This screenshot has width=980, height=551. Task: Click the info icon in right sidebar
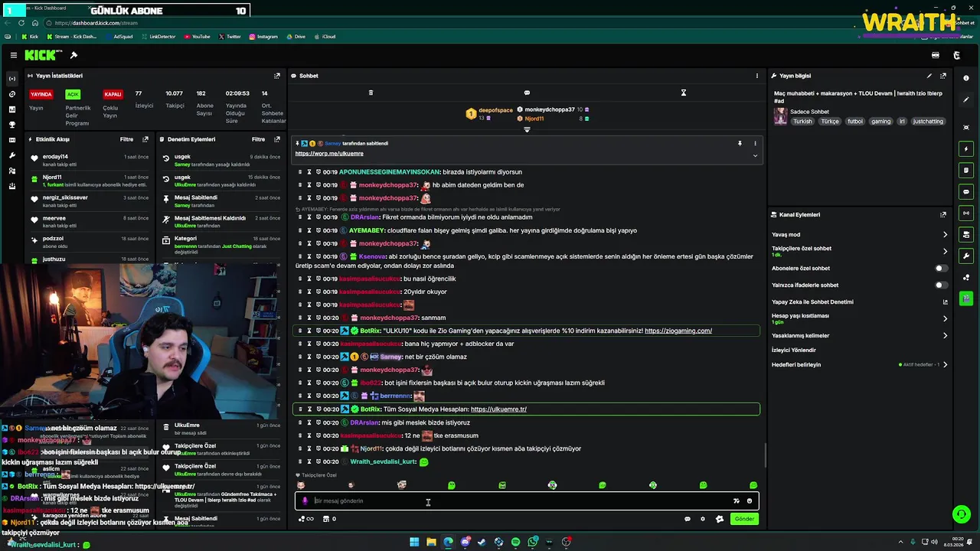coord(966,79)
